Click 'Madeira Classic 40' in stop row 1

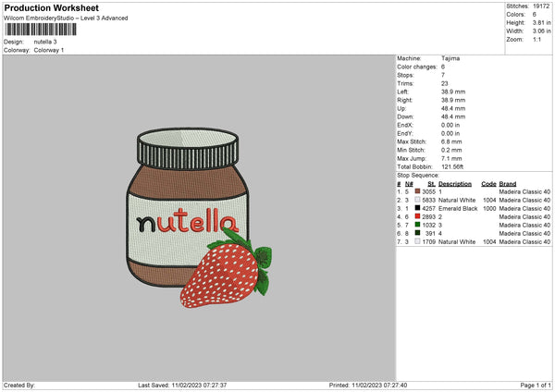click(x=524, y=191)
